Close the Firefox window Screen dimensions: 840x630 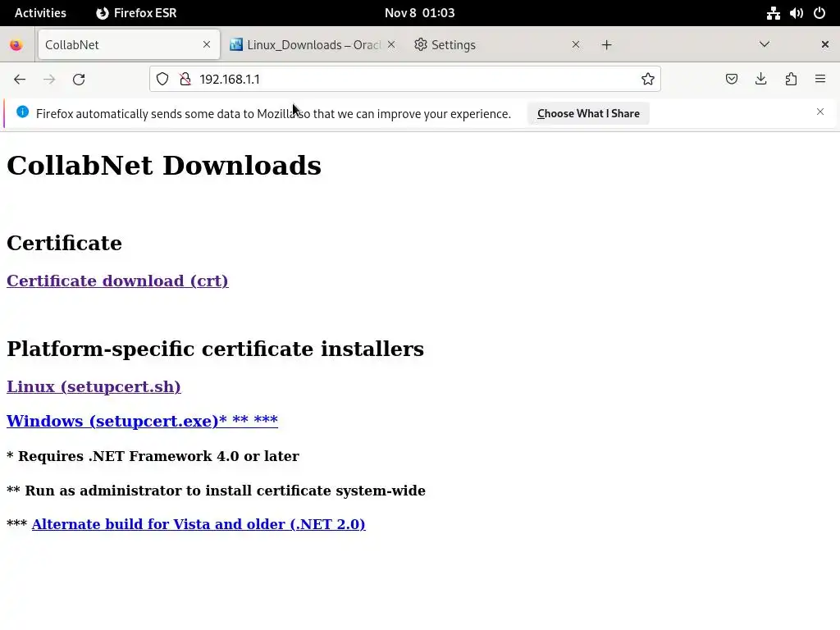tap(825, 44)
